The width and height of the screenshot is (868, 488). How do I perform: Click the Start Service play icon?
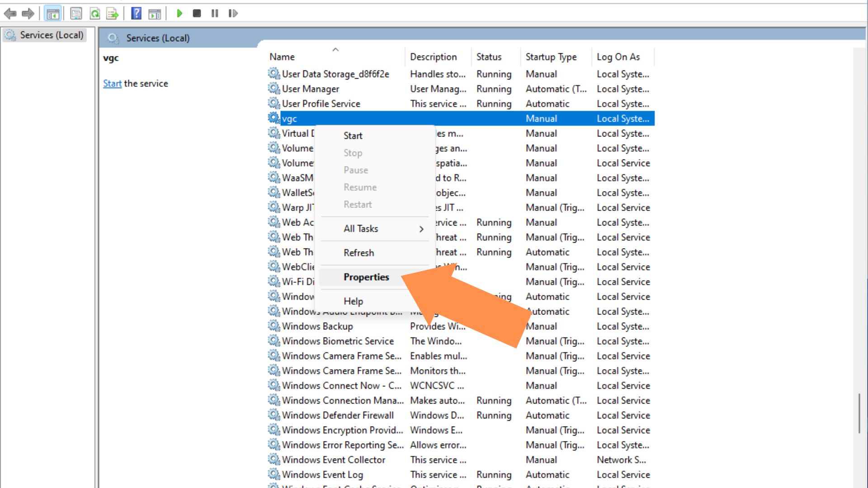coord(179,14)
